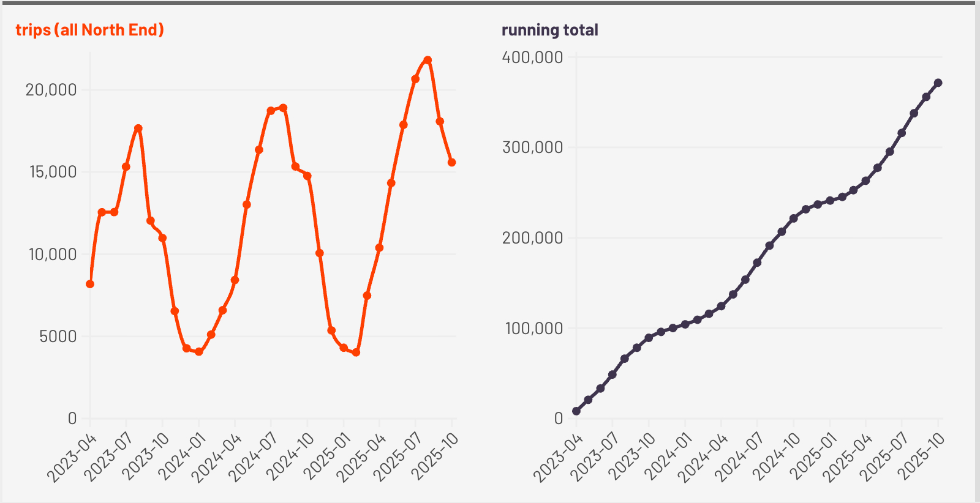Click the "running total" chart title

pos(549,30)
